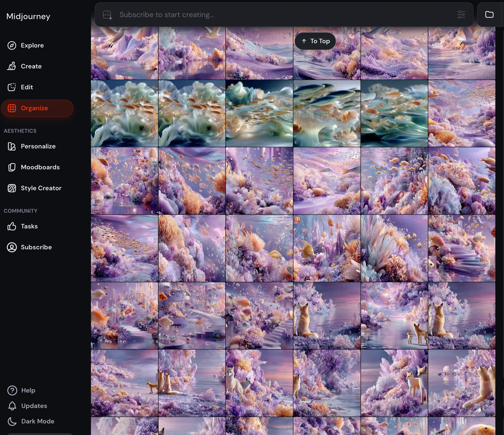Open the Help question mark icon

pos(12,390)
